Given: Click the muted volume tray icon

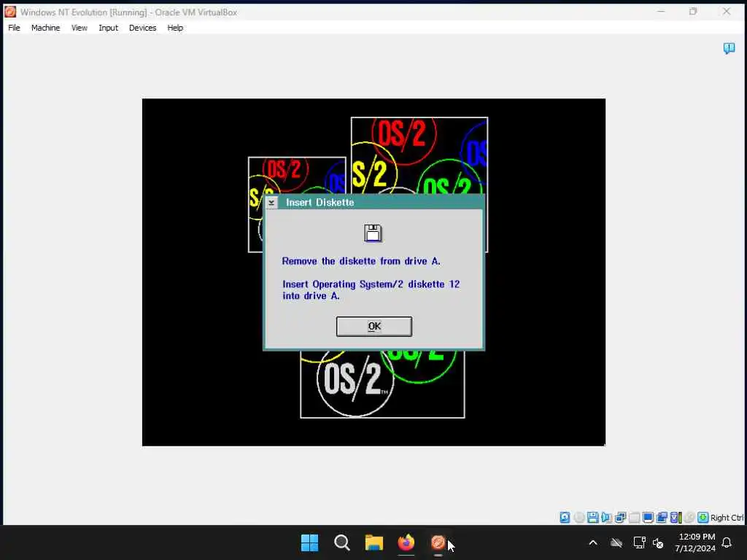Looking at the screenshot, I should pos(658,542).
